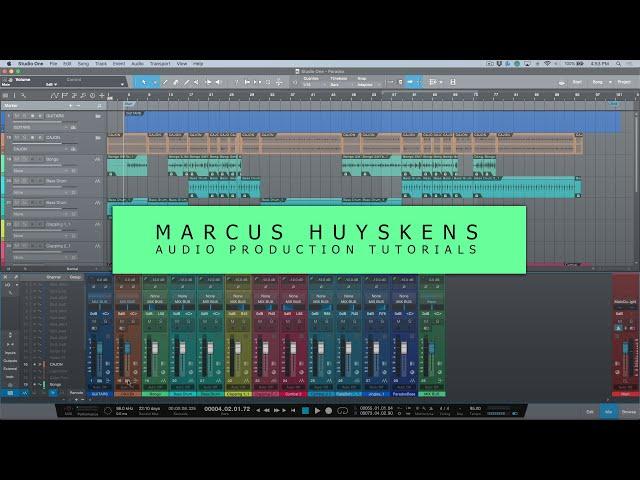Open the macOS Spotlight search icon
Screen dimensions: 640x480
coord(619,64)
